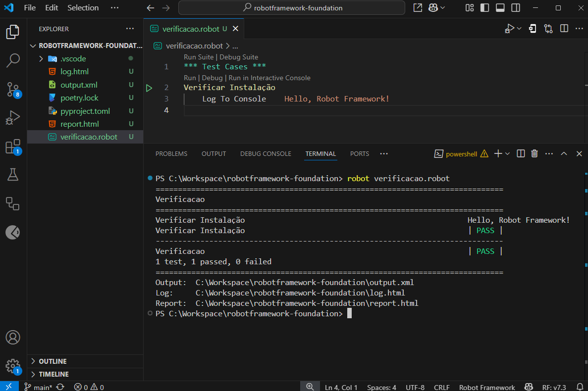
Task: Click the command center search box
Action: (292, 8)
